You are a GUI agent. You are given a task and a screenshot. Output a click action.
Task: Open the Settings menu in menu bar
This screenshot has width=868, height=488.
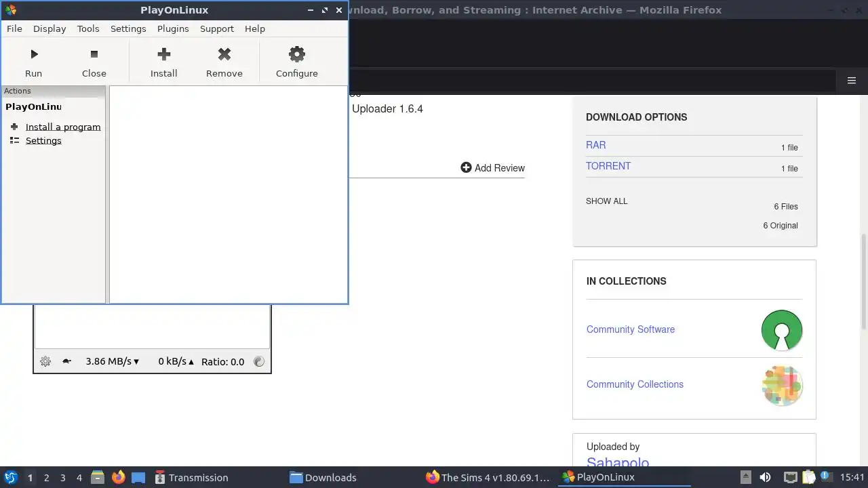[x=128, y=28]
